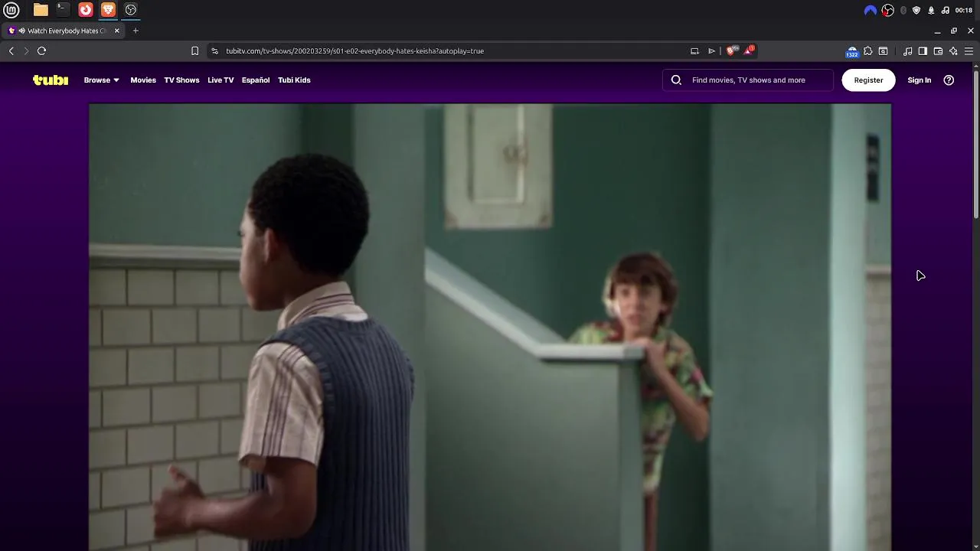Go forward with the forward arrow

26,51
